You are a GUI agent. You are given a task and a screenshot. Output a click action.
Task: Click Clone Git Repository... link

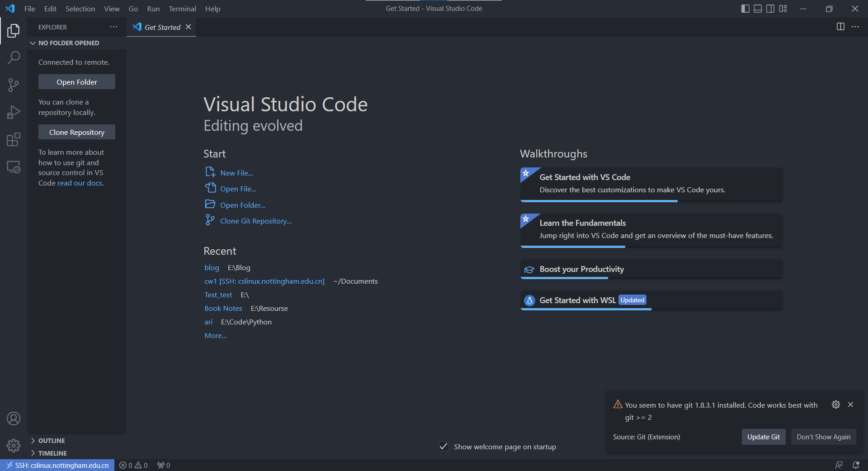(255, 221)
